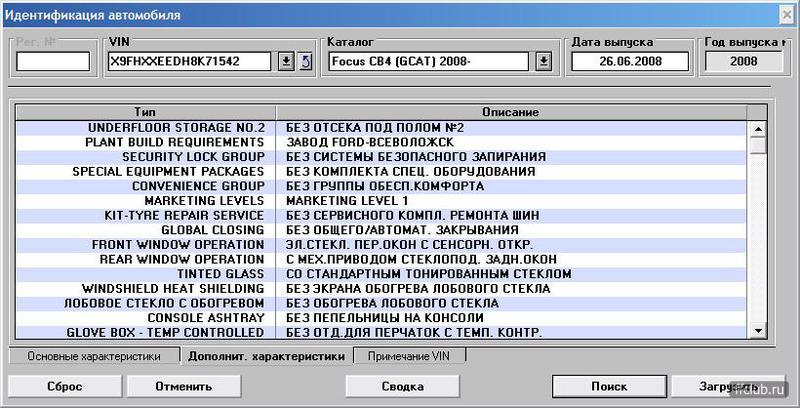
Task: Click description БЕЗ ГРУППЫ ОБЕСП.КОМФОРТА
Action: 385,186
